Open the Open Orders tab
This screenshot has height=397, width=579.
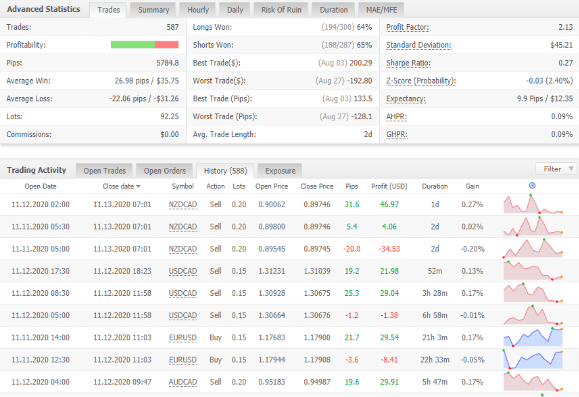165,171
